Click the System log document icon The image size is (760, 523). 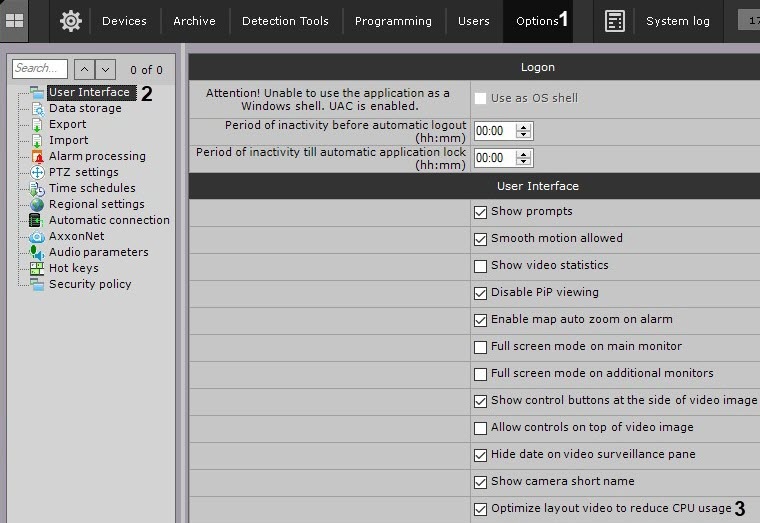pyautogui.click(x=615, y=21)
